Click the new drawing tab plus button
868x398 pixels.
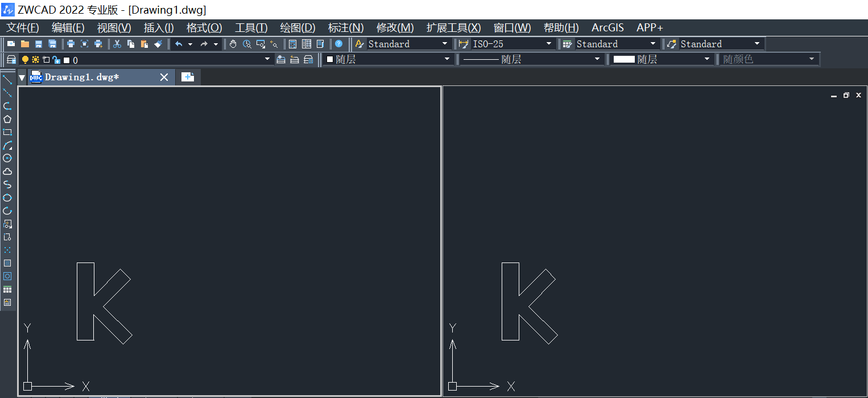tap(188, 77)
